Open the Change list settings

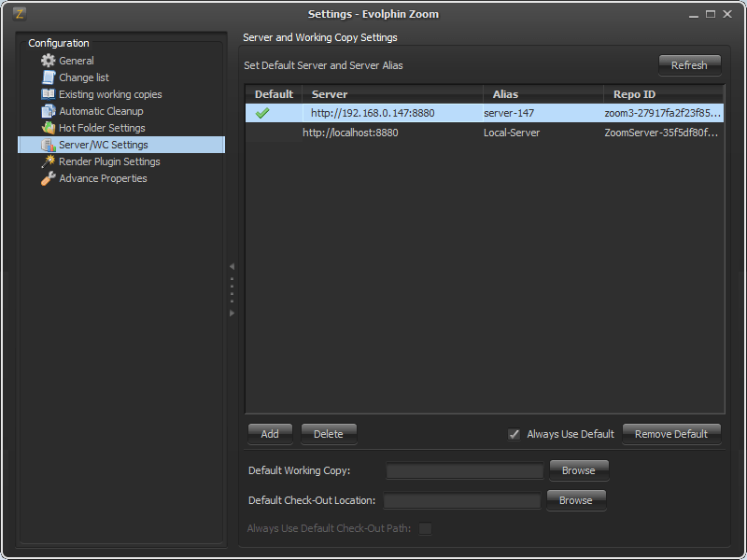point(84,77)
